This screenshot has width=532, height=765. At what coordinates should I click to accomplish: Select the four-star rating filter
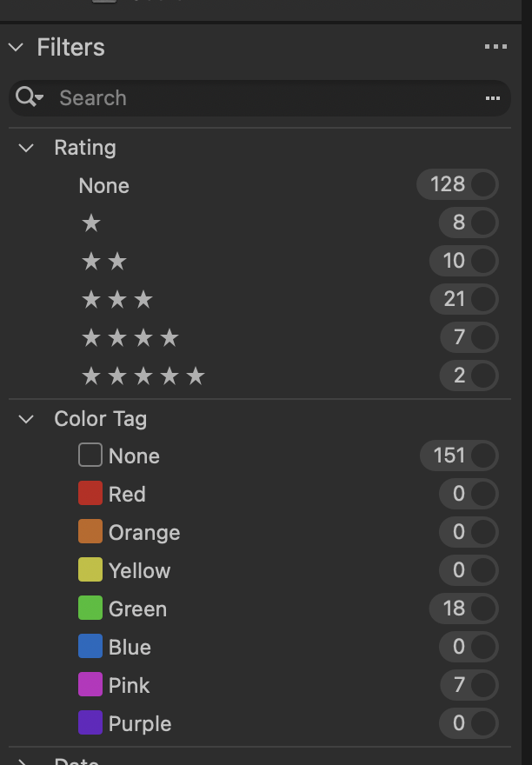point(130,338)
